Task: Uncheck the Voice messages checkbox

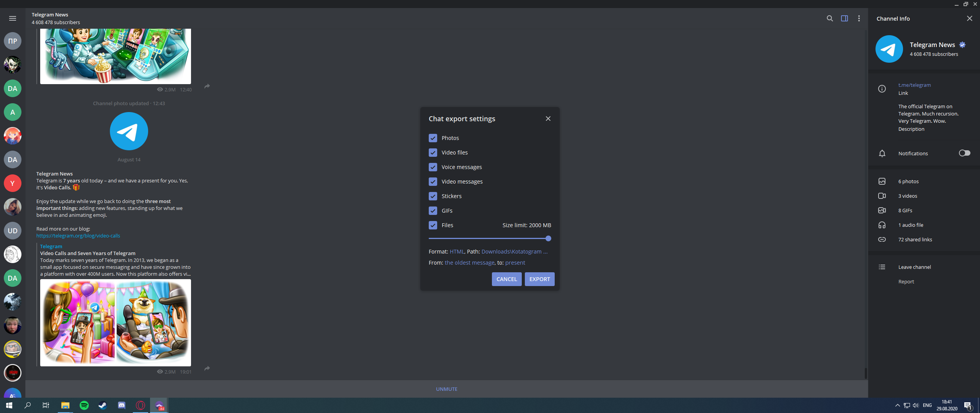Action: pos(433,167)
